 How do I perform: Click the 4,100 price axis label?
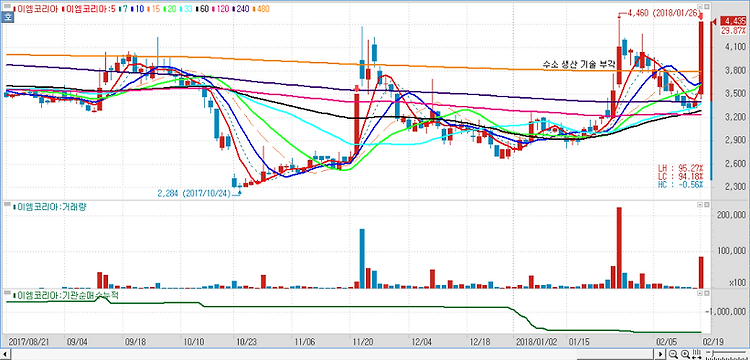point(735,46)
